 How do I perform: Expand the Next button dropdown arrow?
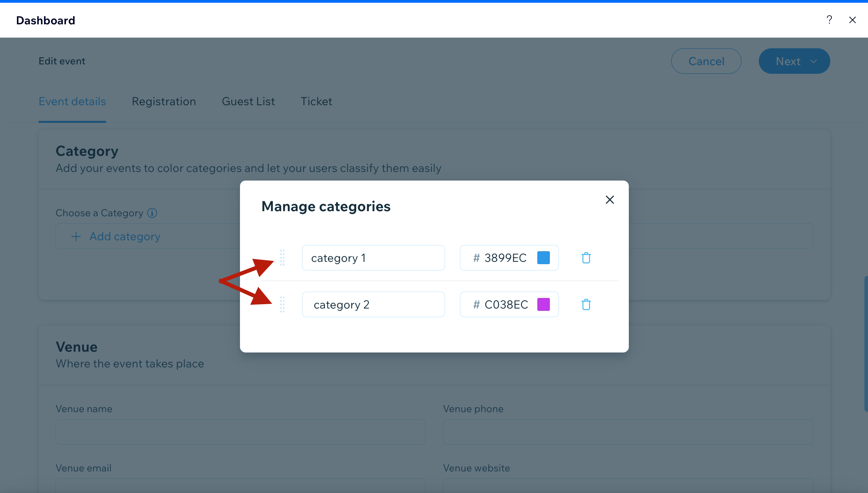(x=814, y=61)
